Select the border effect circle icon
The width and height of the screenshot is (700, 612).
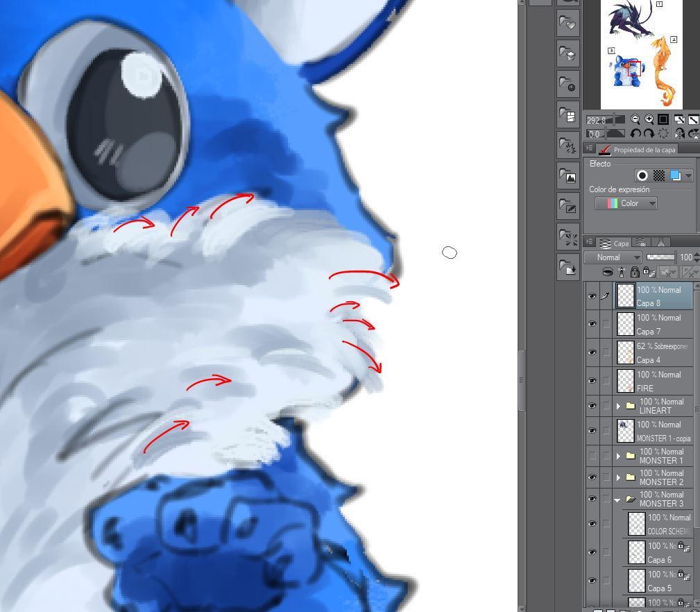642,176
